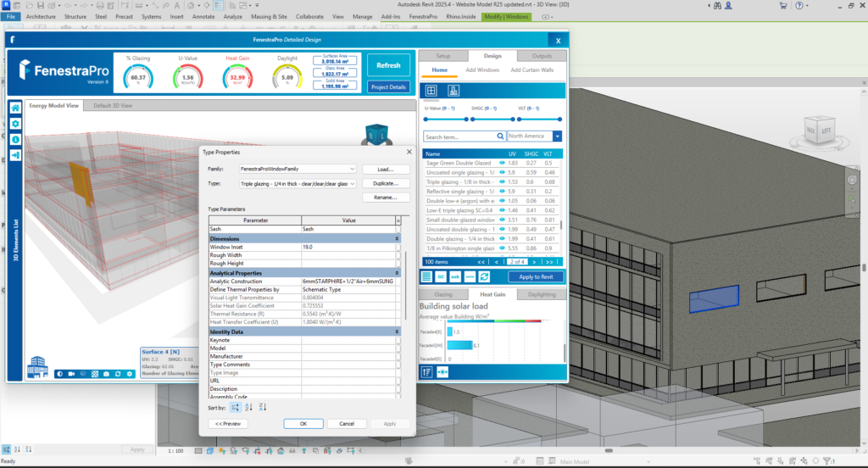Image resolution: width=868 pixels, height=468 pixels.
Task: Switch to the Setup tab
Action: 443,56
